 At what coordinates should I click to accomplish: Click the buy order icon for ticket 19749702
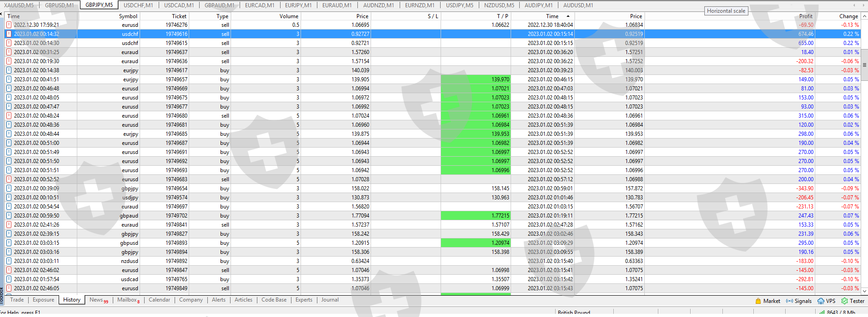pyautogui.click(x=9, y=216)
